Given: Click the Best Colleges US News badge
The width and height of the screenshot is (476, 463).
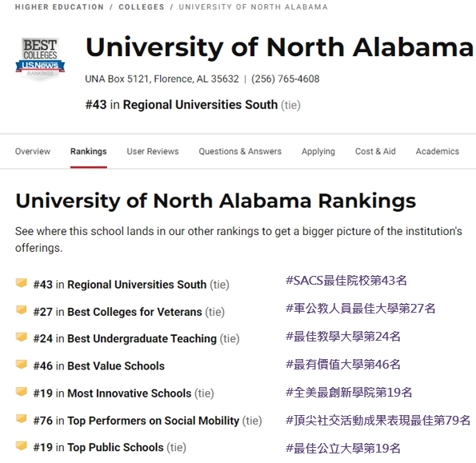Looking at the screenshot, I should (40, 59).
